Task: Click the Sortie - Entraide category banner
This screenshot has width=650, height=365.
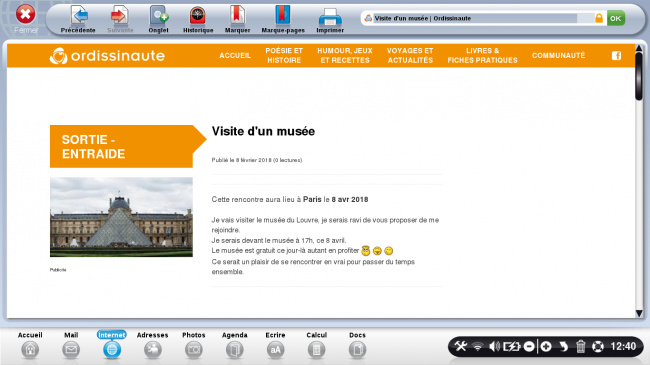Action: point(128,146)
